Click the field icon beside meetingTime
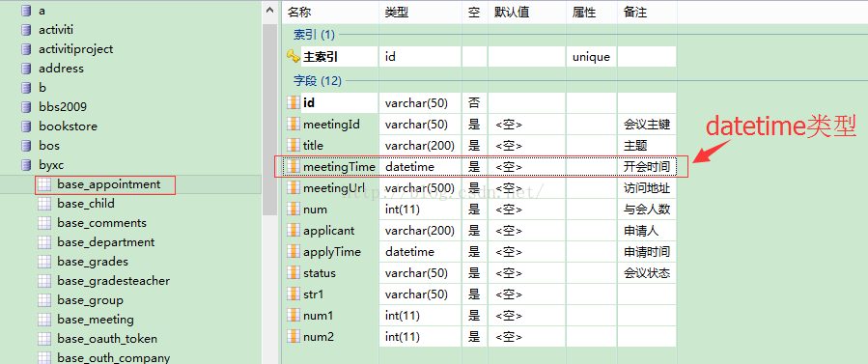 click(293, 166)
